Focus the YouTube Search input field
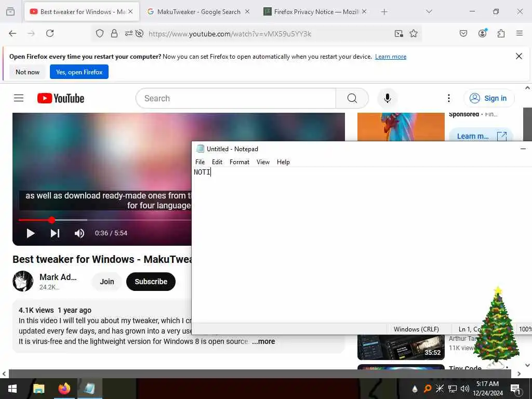 coord(236,98)
